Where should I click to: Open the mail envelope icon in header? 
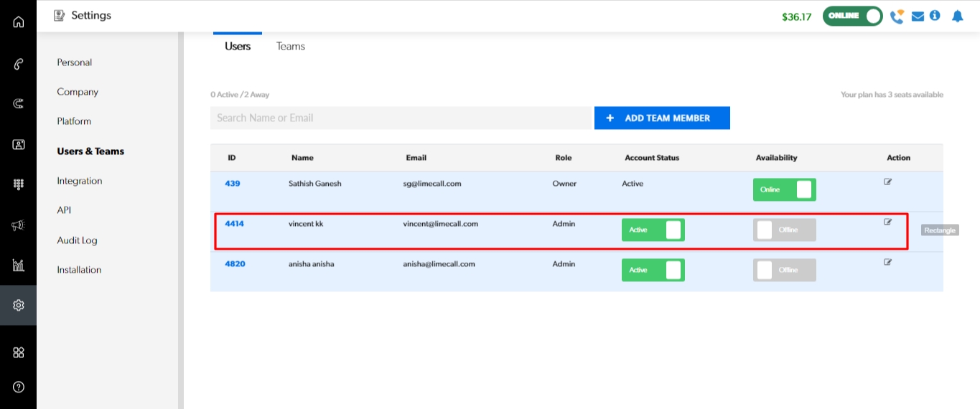[918, 17]
